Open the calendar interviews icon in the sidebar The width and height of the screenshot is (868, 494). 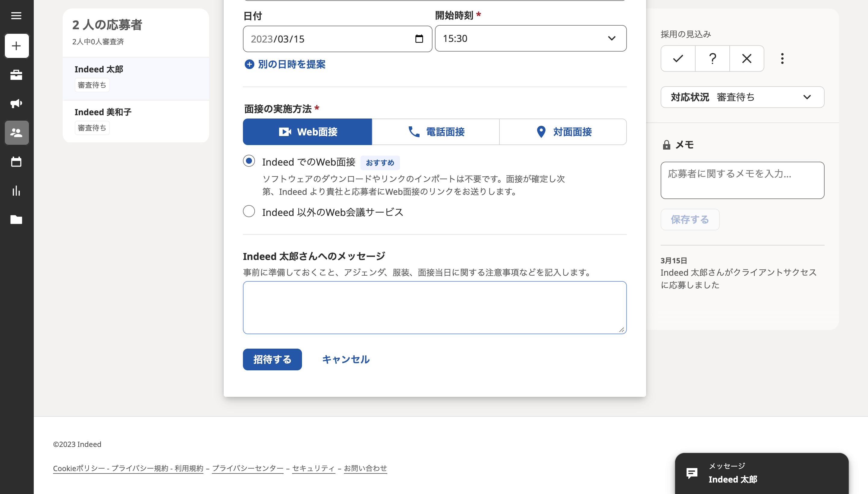point(16,162)
